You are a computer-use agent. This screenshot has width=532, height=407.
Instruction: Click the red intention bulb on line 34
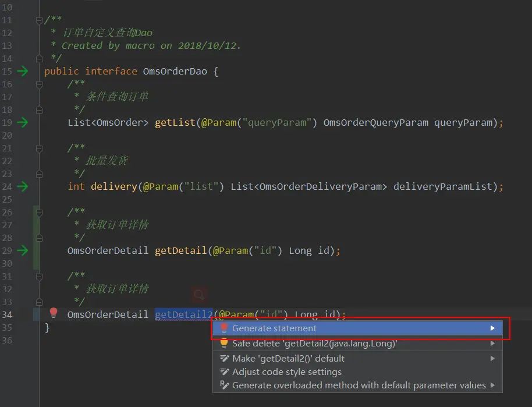[x=54, y=313]
